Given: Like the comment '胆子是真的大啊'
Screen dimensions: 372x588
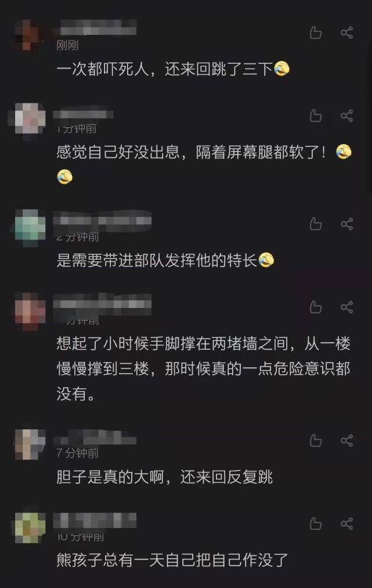Looking at the screenshot, I should 316,440.
